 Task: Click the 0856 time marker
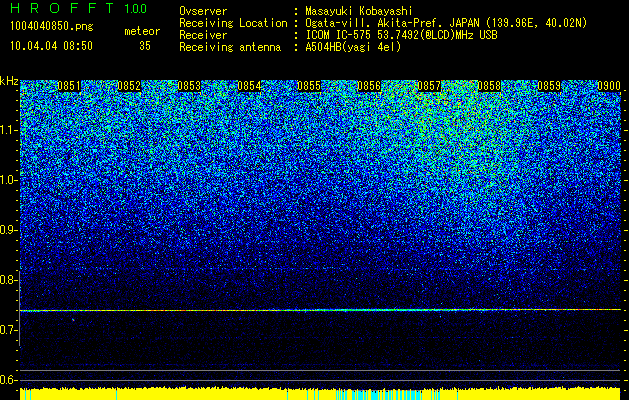(x=369, y=86)
